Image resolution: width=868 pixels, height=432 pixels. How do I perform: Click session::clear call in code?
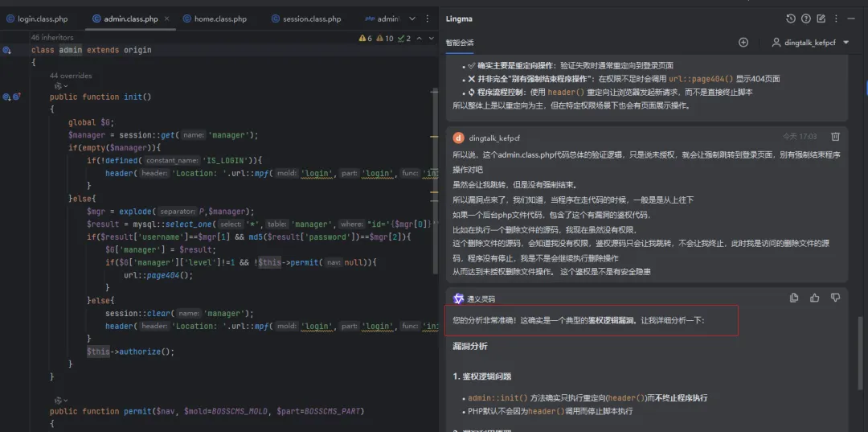[140, 313]
